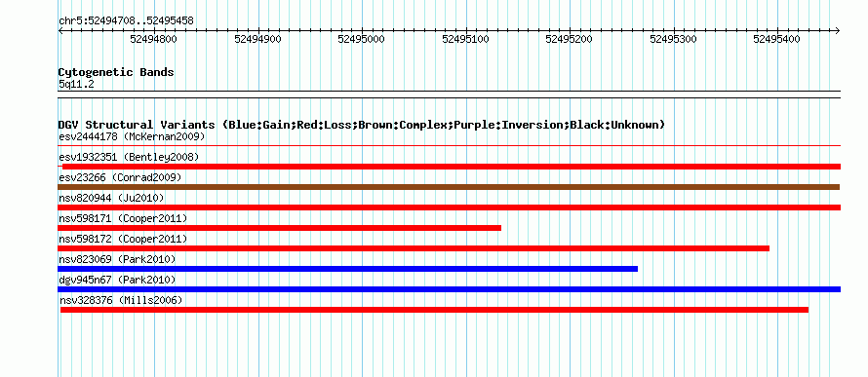The width and height of the screenshot is (868, 377).
Task: Open the nsv598172 (Cooper2011) variant label
Action: [x=123, y=239]
